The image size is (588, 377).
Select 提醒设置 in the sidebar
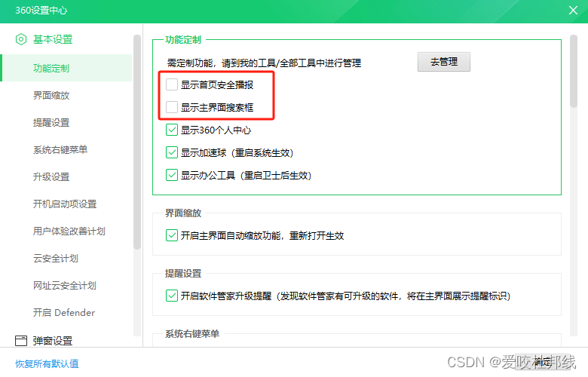51,123
